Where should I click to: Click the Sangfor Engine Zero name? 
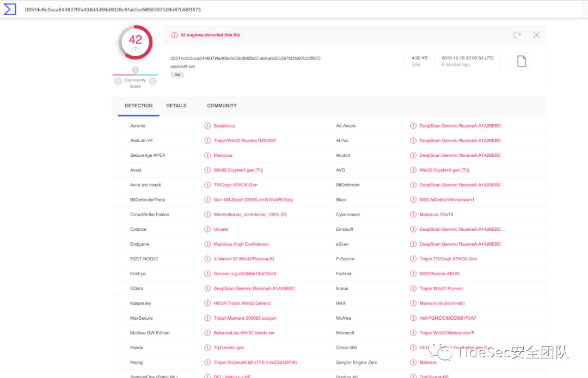(357, 362)
